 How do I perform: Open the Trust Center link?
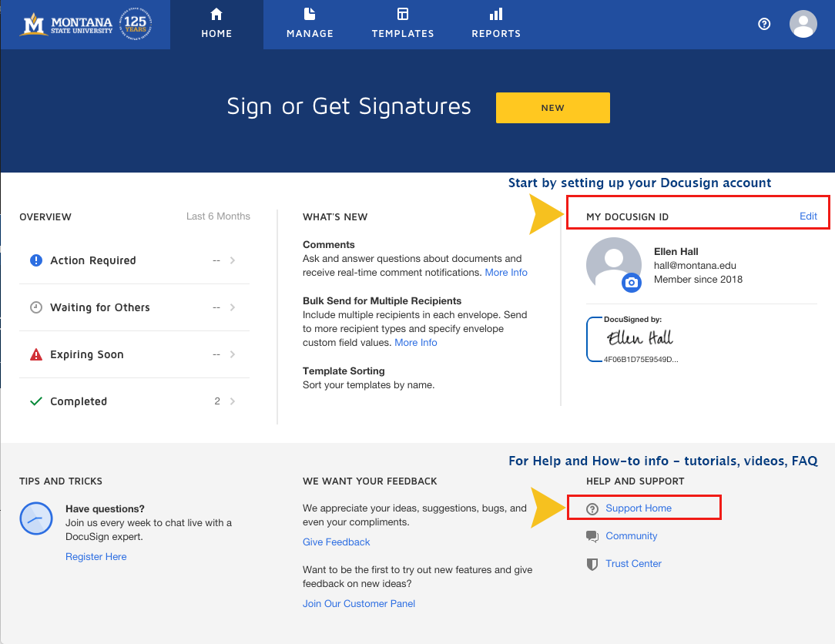click(633, 564)
